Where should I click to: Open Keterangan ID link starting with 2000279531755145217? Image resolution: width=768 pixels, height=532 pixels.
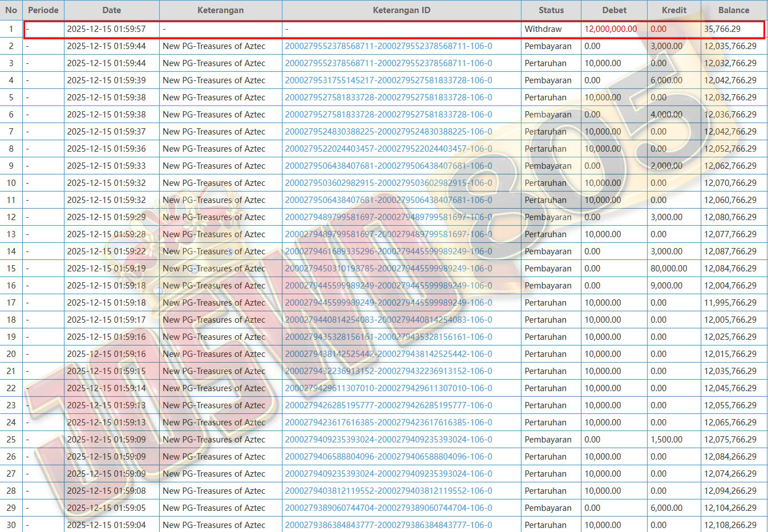[388, 80]
